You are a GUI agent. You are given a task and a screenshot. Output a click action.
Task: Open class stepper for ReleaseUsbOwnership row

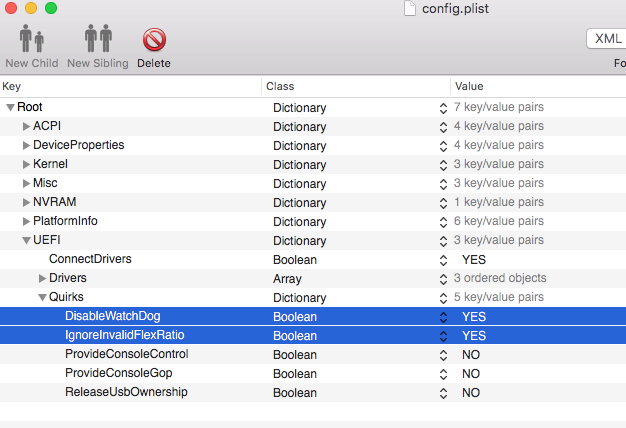tap(443, 393)
